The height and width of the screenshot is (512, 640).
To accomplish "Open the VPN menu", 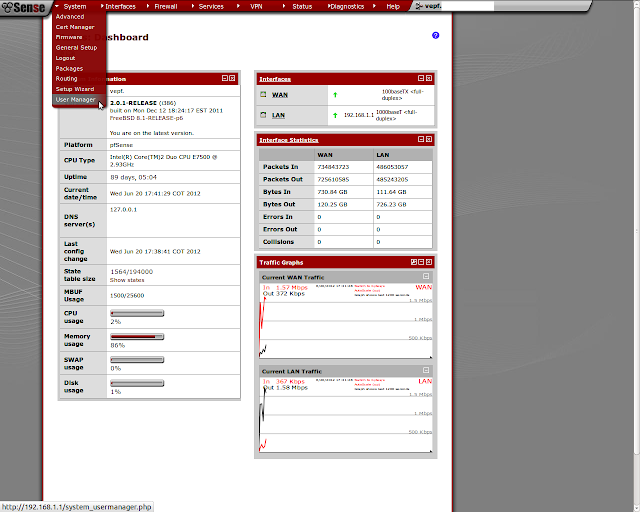I will [x=256, y=7].
